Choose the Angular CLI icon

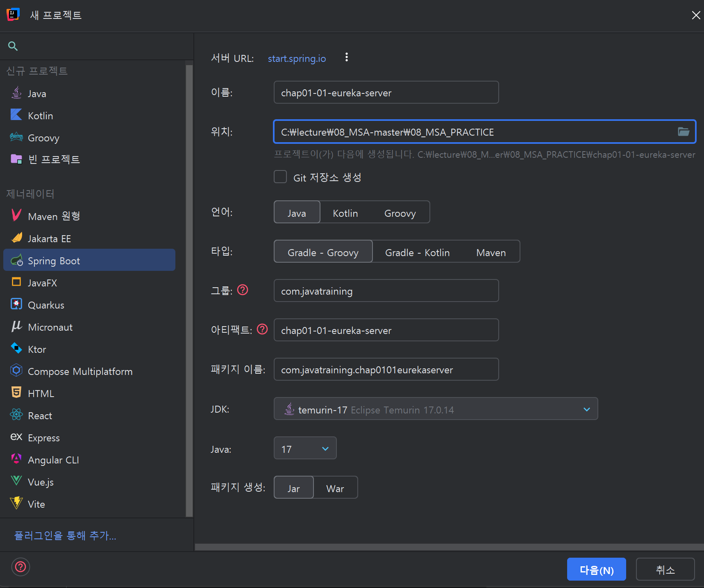pyautogui.click(x=16, y=459)
